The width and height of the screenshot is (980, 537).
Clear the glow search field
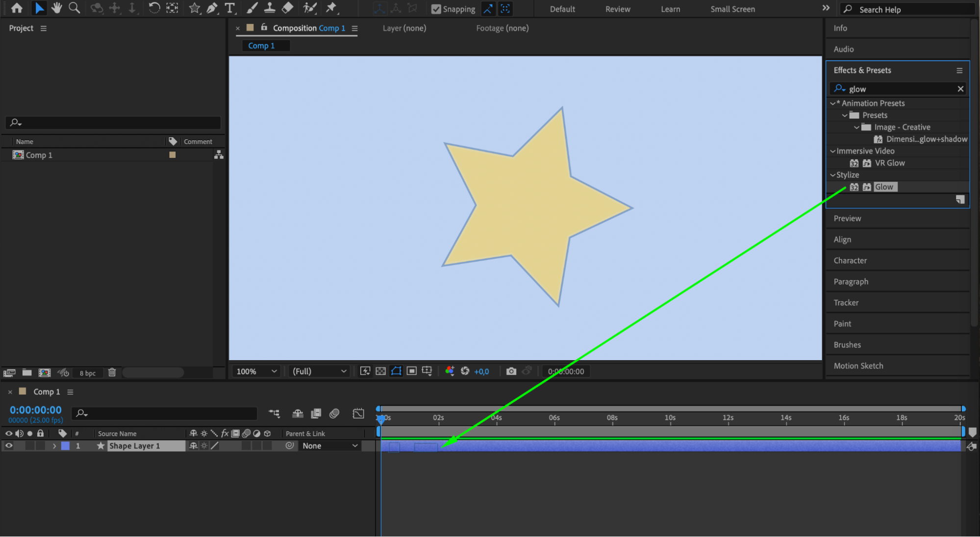click(960, 89)
